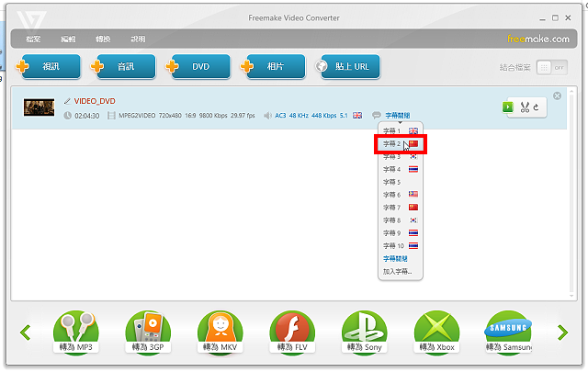Open the AC3 audio track dropdown

pyautogui.click(x=313, y=116)
